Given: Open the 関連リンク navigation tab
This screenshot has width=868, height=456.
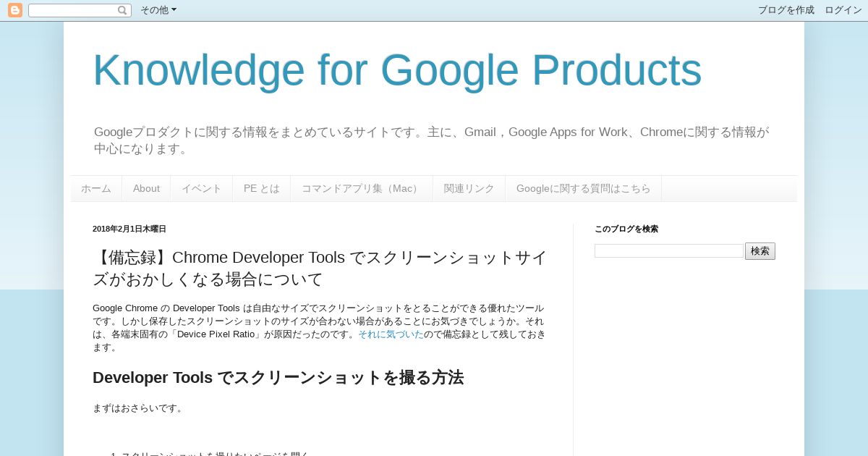Looking at the screenshot, I should [x=469, y=188].
